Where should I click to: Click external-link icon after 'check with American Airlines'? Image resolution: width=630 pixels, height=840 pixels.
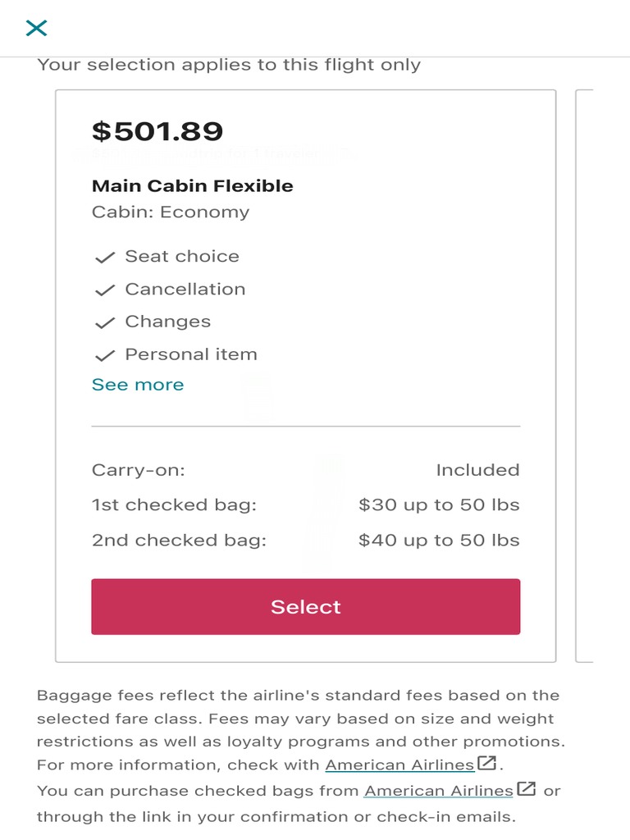point(487,764)
